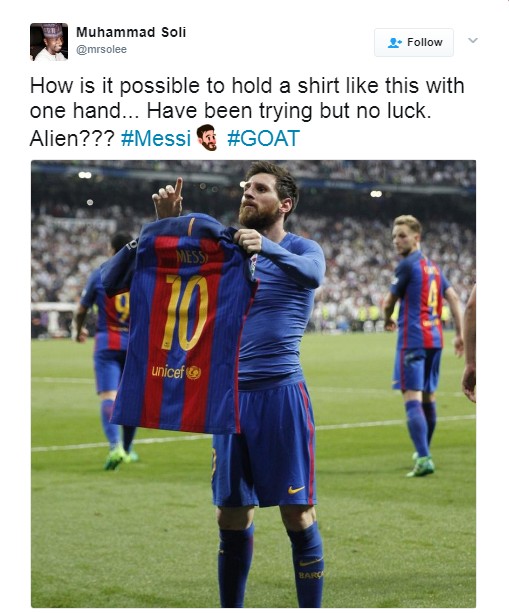
Task: Click green football boots of number 4 player
Action: [x=421, y=466]
